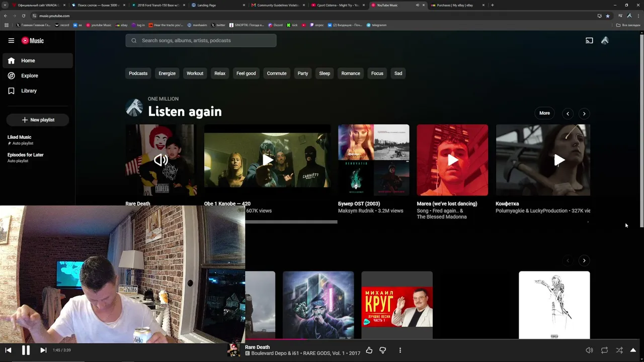Click More in Listen again
The width and height of the screenshot is (644, 362).
coord(545,113)
